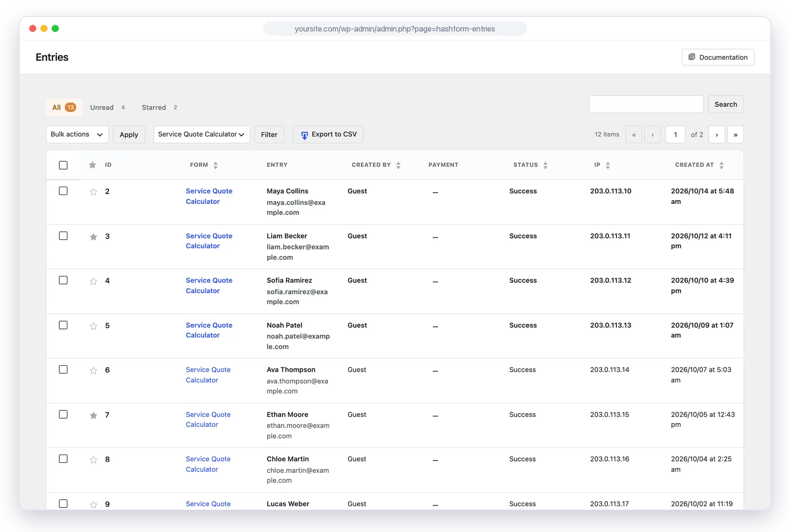Click the Filter button
This screenshot has width=790, height=532.
pyautogui.click(x=269, y=134)
